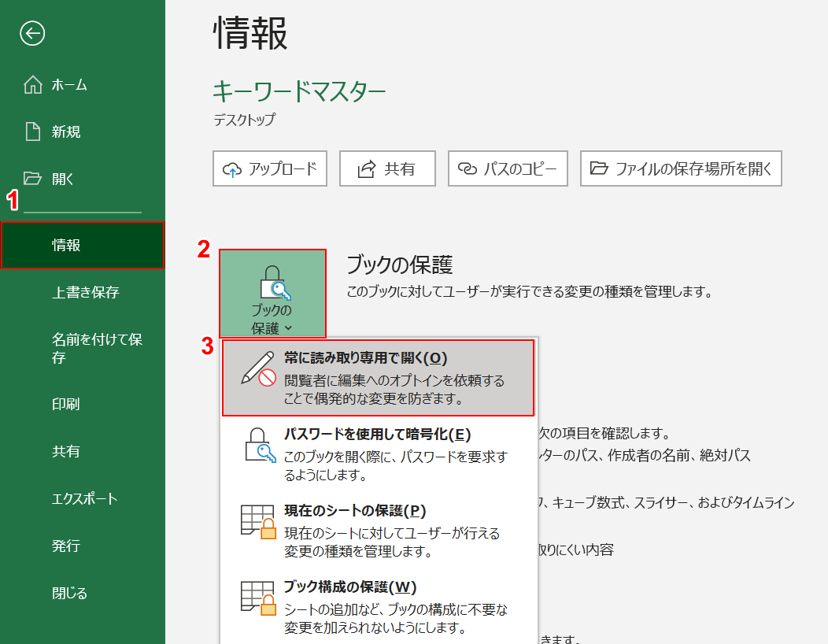Image resolution: width=828 pixels, height=644 pixels.
Task: Click ファイルの保存場所を開く button
Action: click(680, 168)
